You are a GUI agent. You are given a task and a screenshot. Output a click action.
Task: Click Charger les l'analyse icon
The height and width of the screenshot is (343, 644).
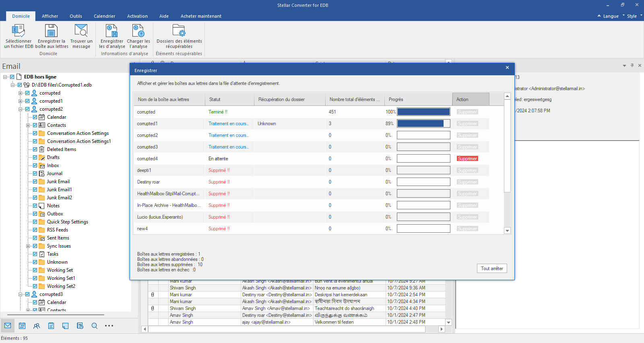(x=138, y=31)
